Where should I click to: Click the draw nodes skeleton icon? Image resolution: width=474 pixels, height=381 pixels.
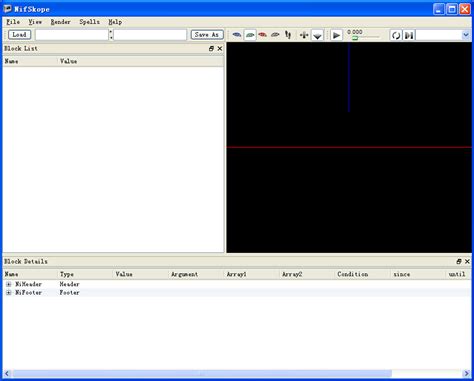288,35
